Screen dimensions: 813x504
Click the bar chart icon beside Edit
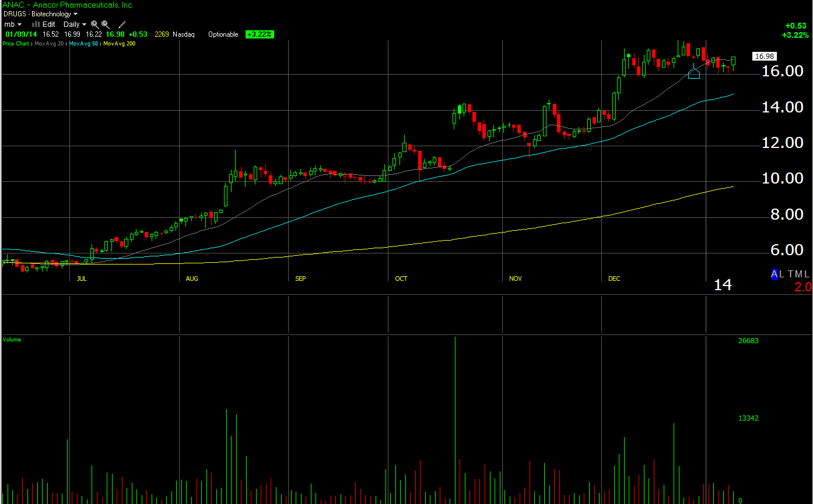click(36, 24)
